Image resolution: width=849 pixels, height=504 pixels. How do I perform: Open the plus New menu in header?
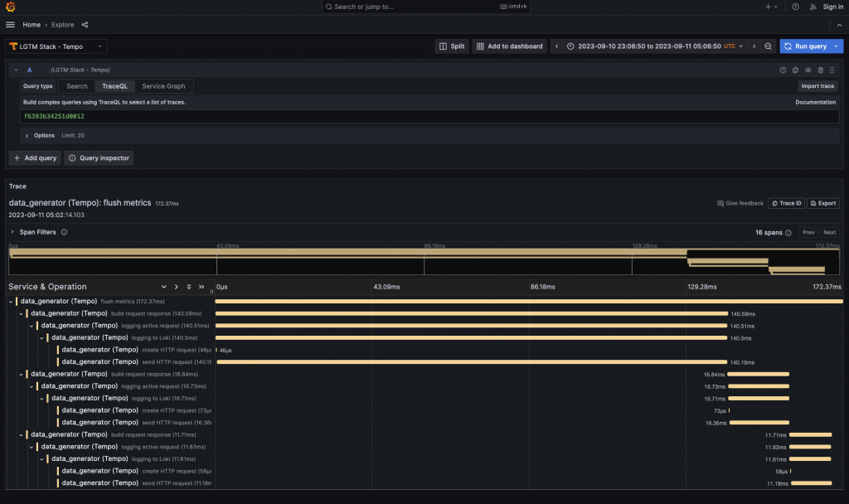[x=771, y=7]
